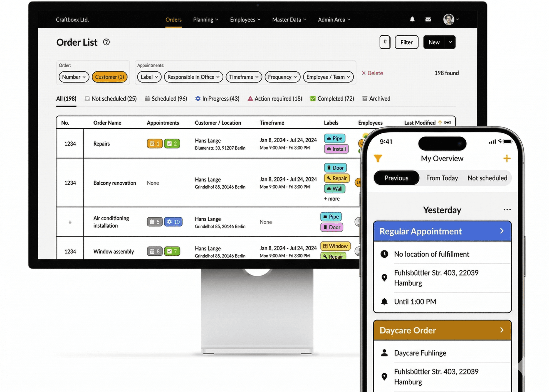Tap the orange filter funnel icon

(378, 158)
